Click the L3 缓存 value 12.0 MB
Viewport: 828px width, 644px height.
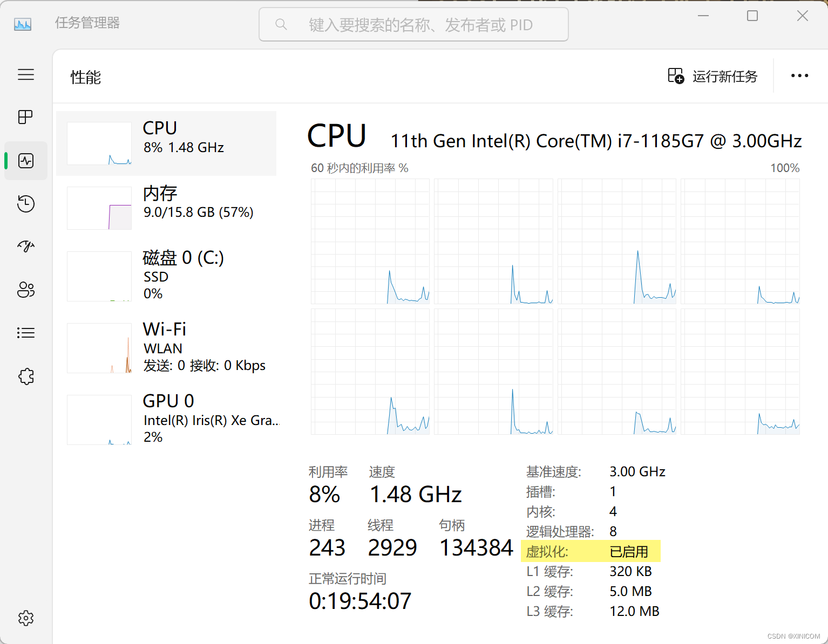pos(634,611)
